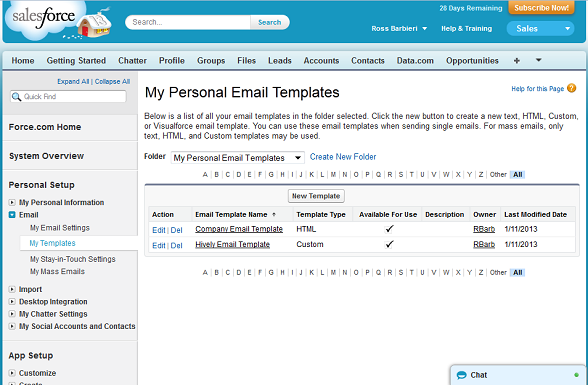
Task: Sort by Template Type column
Action: [321, 214]
